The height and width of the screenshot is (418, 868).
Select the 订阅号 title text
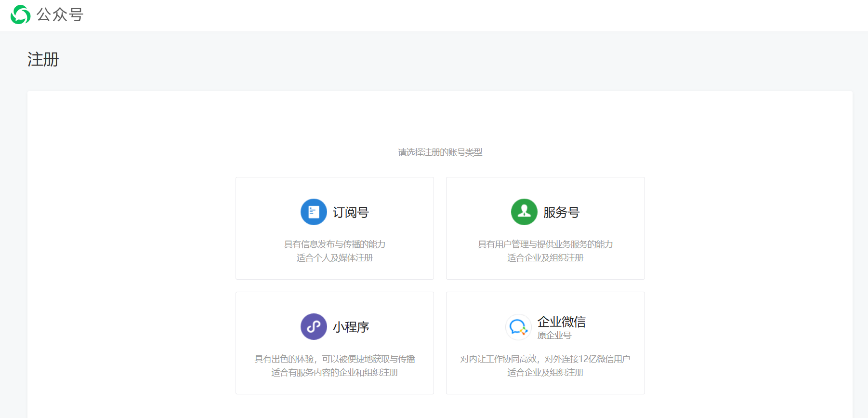click(351, 212)
